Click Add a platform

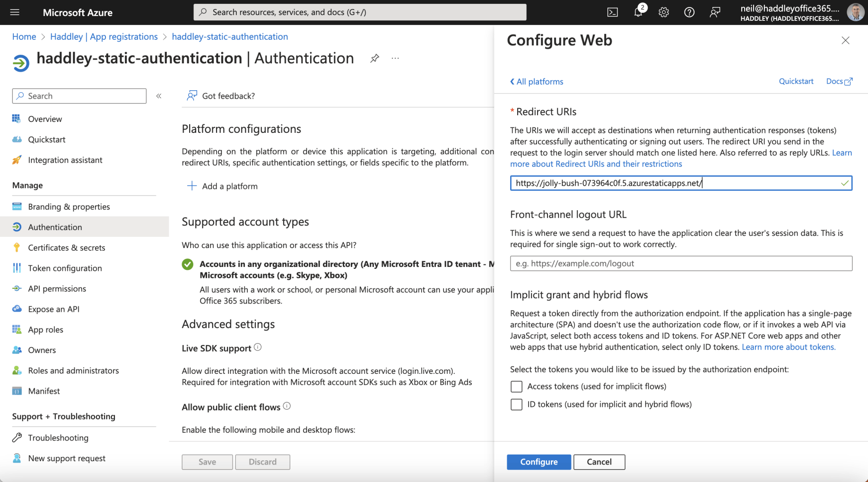(223, 186)
